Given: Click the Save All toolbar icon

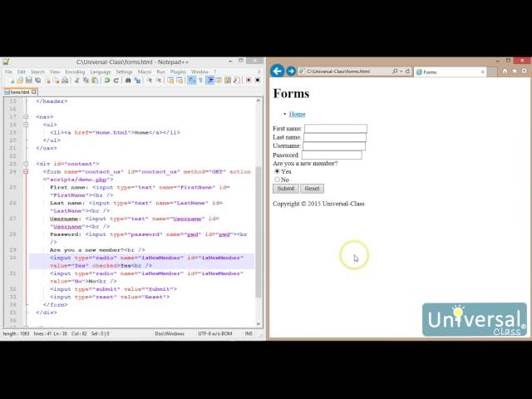Looking at the screenshot, I should (x=37, y=81).
